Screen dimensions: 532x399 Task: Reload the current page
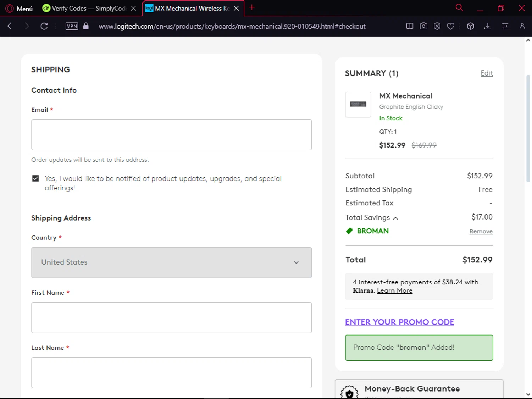[x=44, y=26]
